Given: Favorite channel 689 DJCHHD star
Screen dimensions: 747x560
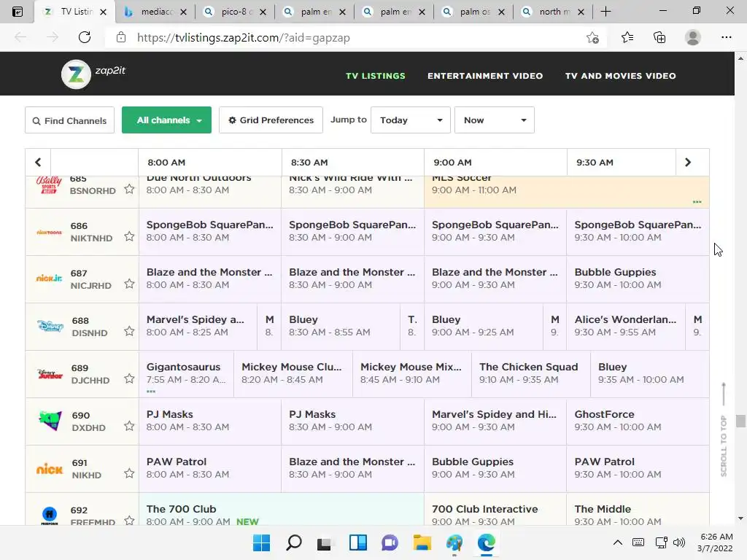Looking at the screenshot, I should tap(129, 378).
